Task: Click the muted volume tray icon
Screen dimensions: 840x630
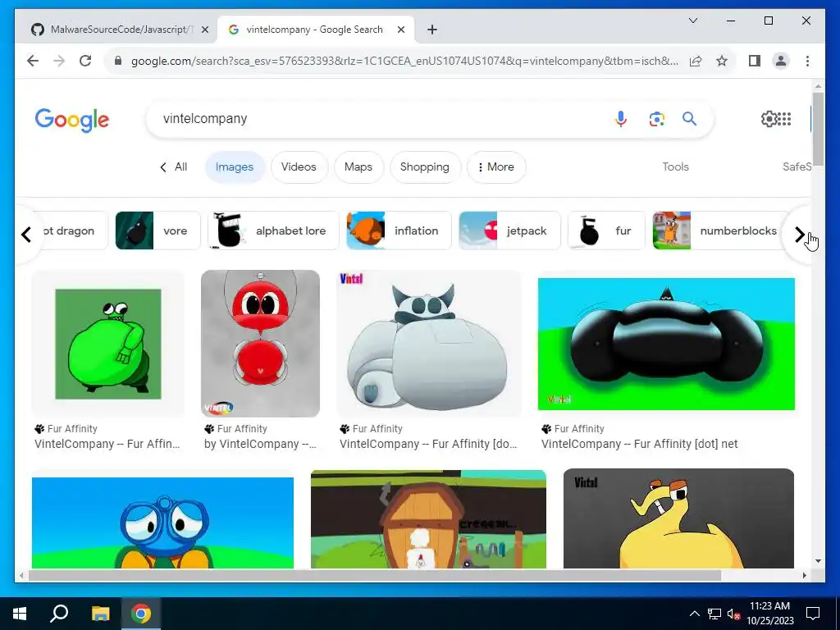Action: [734, 614]
